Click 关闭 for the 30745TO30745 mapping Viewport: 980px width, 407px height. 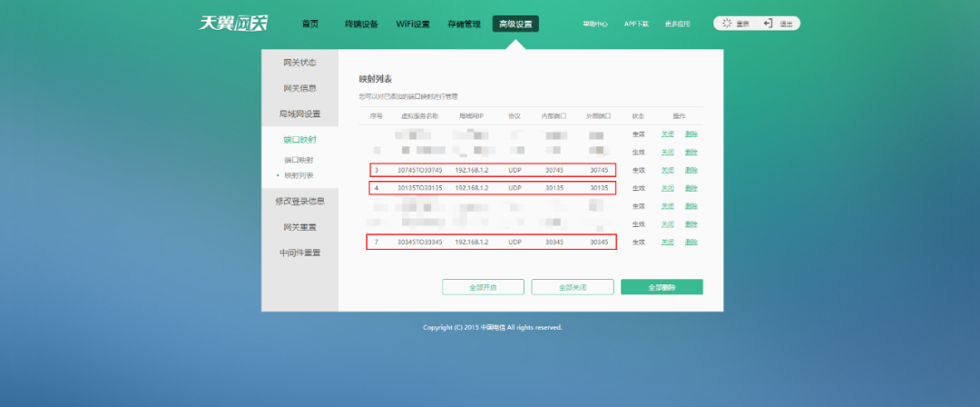667,170
